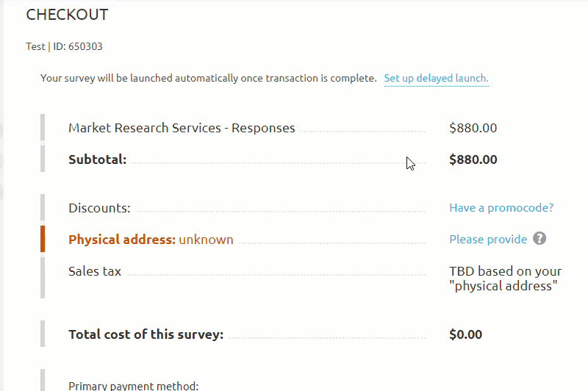The image size is (588, 391).
Task: Open the physical address help question mark
Action: 539,239
